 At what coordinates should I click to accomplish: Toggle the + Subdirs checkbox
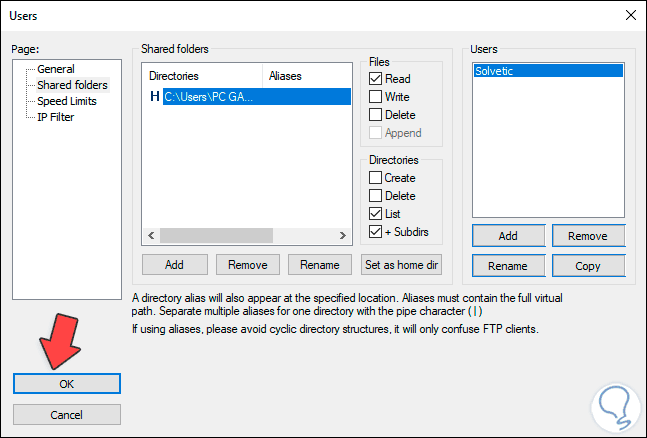tap(375, 232)
